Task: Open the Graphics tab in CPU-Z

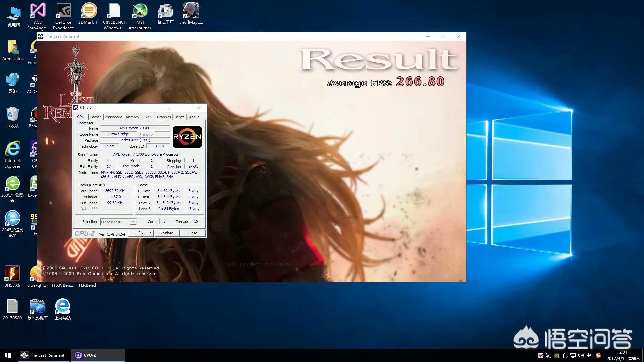Action: 164,117
